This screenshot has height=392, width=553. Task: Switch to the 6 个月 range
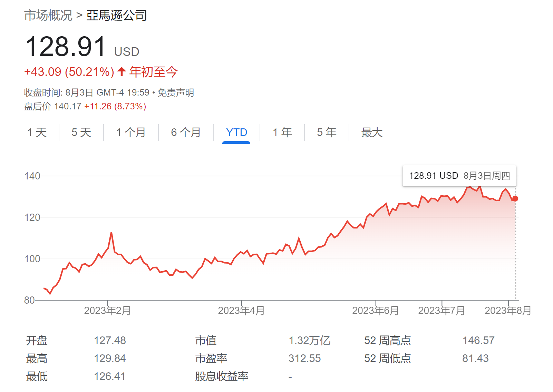coord(186,133)
